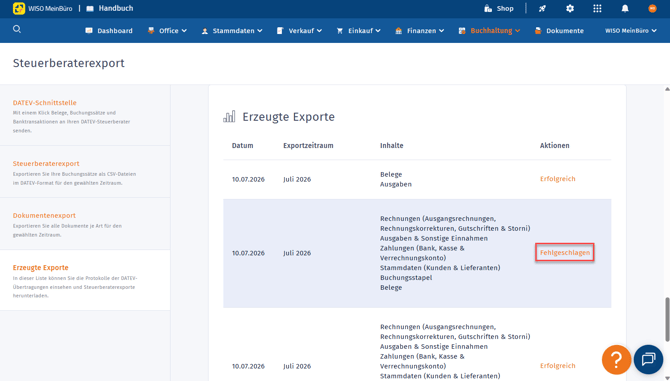The width and height of the screenshot is (670, 381).
Task: Expand the Finanzen dropdown menu
Action: tap(420, 31)
